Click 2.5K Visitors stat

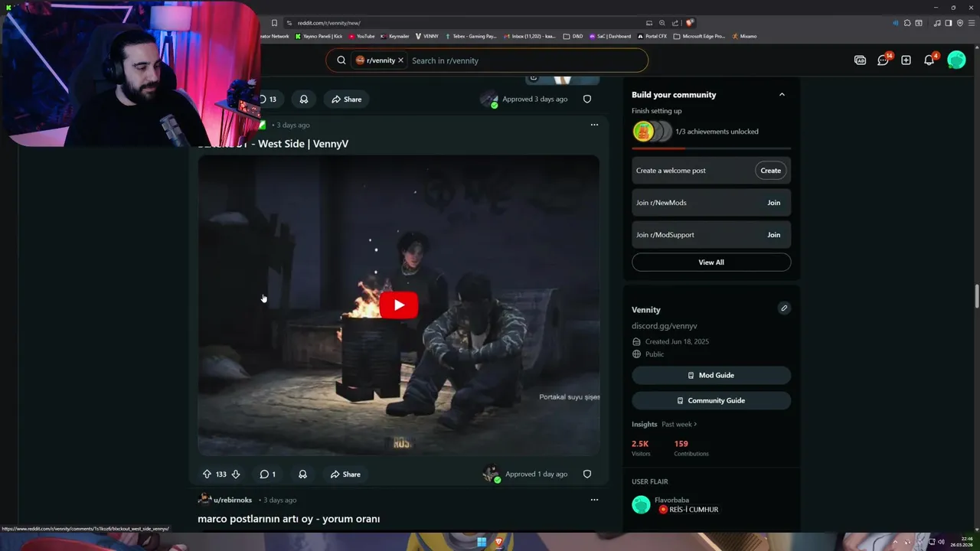point(641,448)
